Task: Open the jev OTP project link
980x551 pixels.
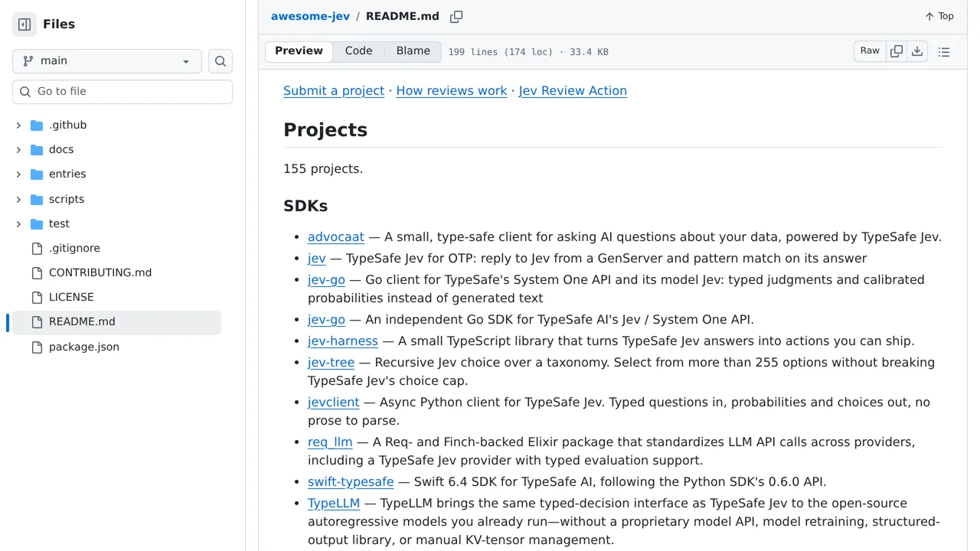Action: tap(317, 259)
